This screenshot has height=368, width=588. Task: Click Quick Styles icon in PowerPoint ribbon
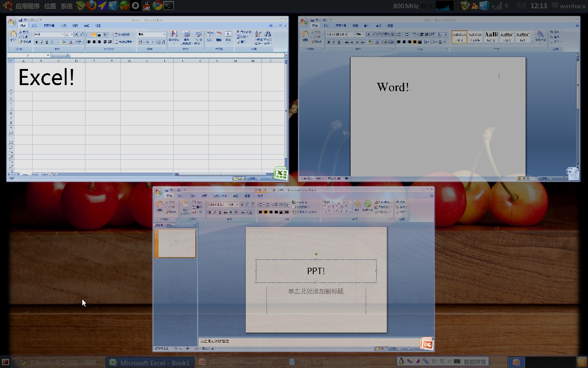[x=368, y=204]
